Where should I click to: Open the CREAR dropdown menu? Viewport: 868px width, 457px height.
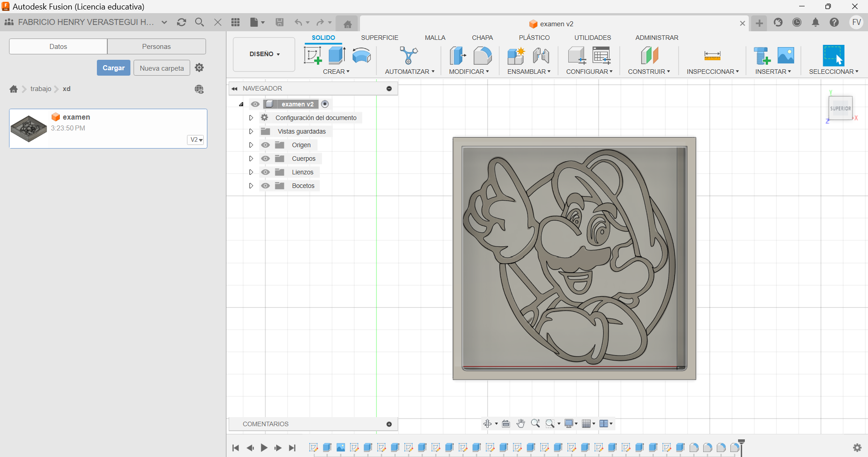[336, 72]
